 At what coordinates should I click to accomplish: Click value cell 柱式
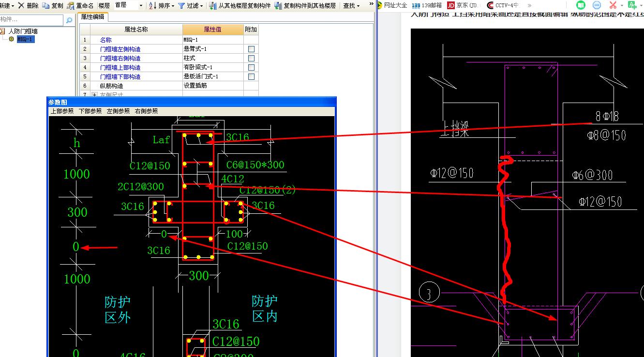point(213,58)
